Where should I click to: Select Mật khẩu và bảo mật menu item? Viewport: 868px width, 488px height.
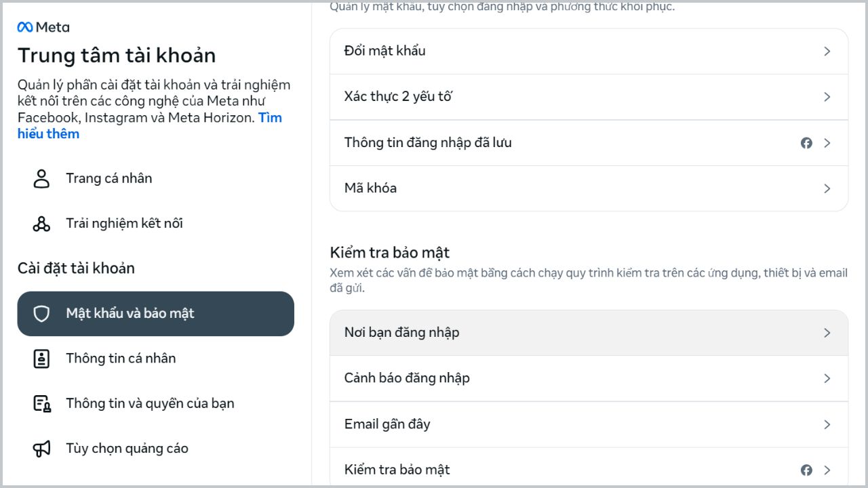coord(156,314)
